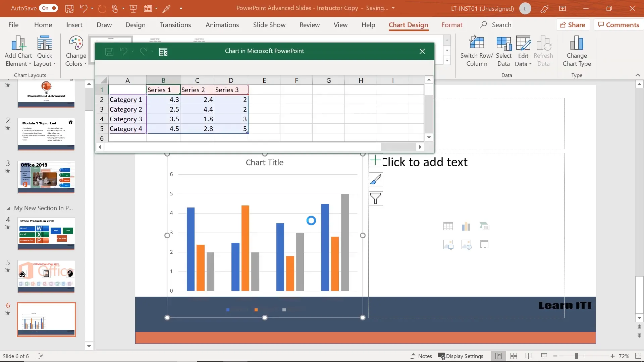Click Switch Row/Column button
The image size is (644, 362).
coord(476,51)
